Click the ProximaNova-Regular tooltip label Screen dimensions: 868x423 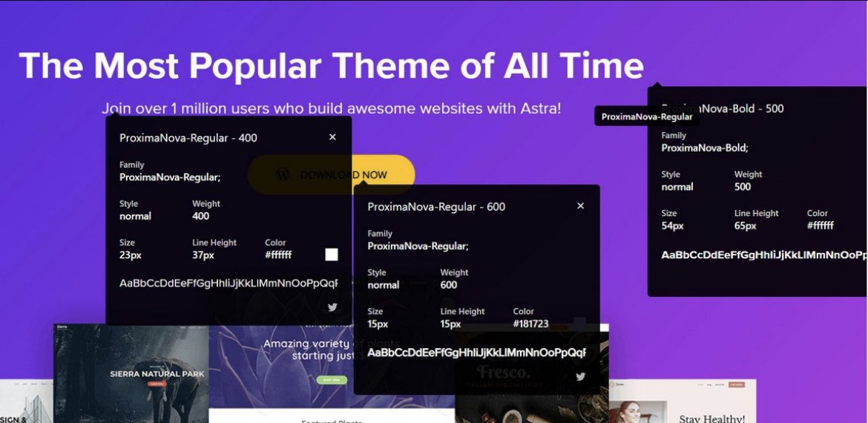click(x=647, y=117)
